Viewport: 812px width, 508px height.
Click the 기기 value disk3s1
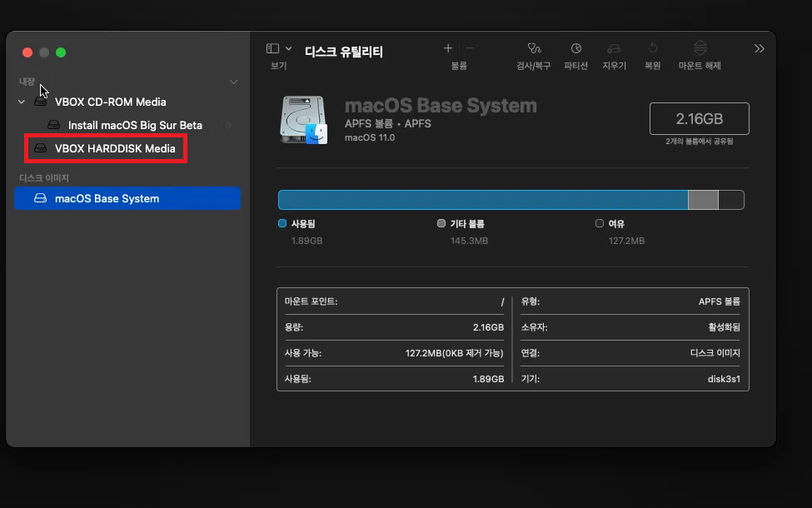tap(724, 379)
